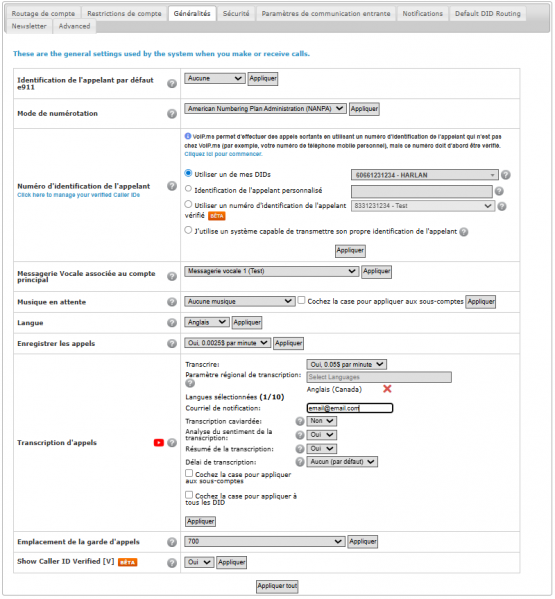
Task: Open help icon for Show Caller ID Verified
Action: pyautogui.click(x=172, y=563)
